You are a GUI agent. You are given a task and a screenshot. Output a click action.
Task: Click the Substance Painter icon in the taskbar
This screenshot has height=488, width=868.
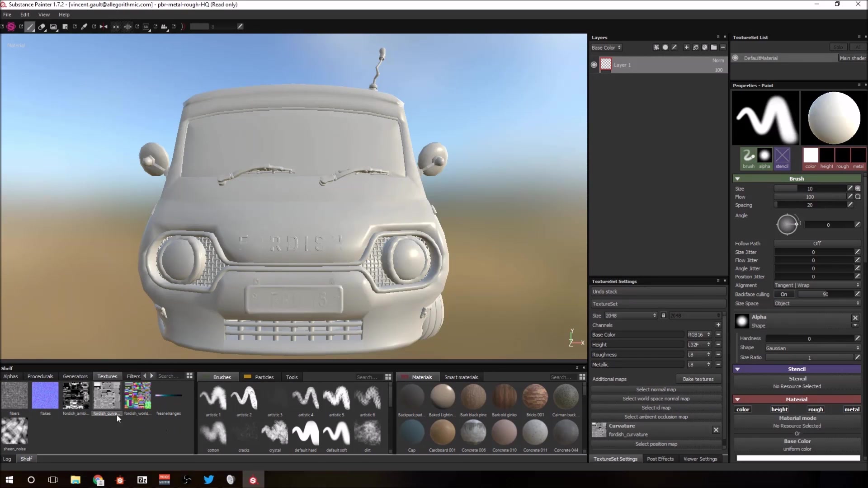pos(253,480)
